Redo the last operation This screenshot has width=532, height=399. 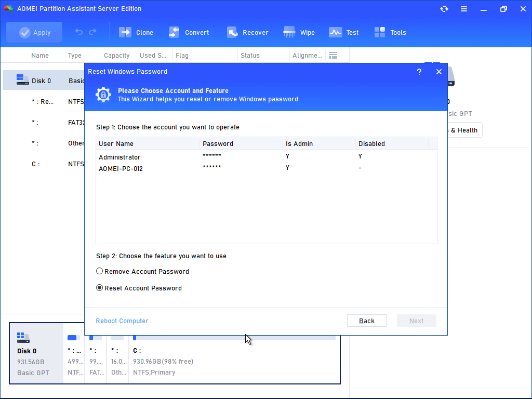point(92,32)
